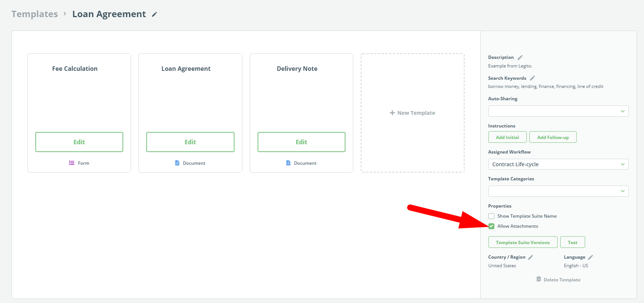Open Template Suite Versions
This screenshot has width=644, height=303.
click(x=522, y=242)
